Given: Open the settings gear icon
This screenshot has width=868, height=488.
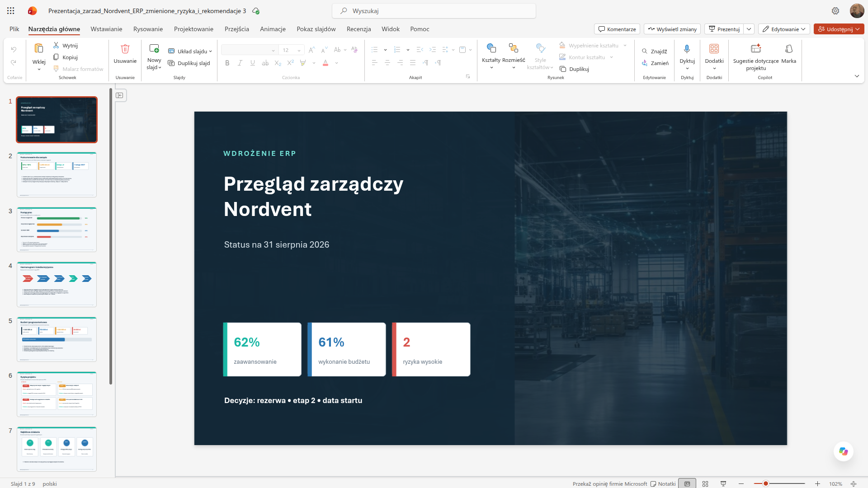Looking at the screenshot, I should 835,11.
